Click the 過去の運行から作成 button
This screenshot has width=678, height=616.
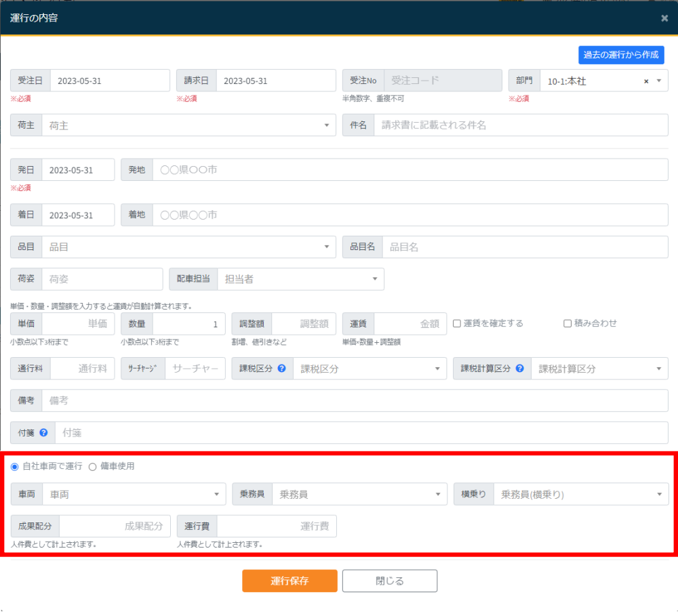click(x=621, y=55)
